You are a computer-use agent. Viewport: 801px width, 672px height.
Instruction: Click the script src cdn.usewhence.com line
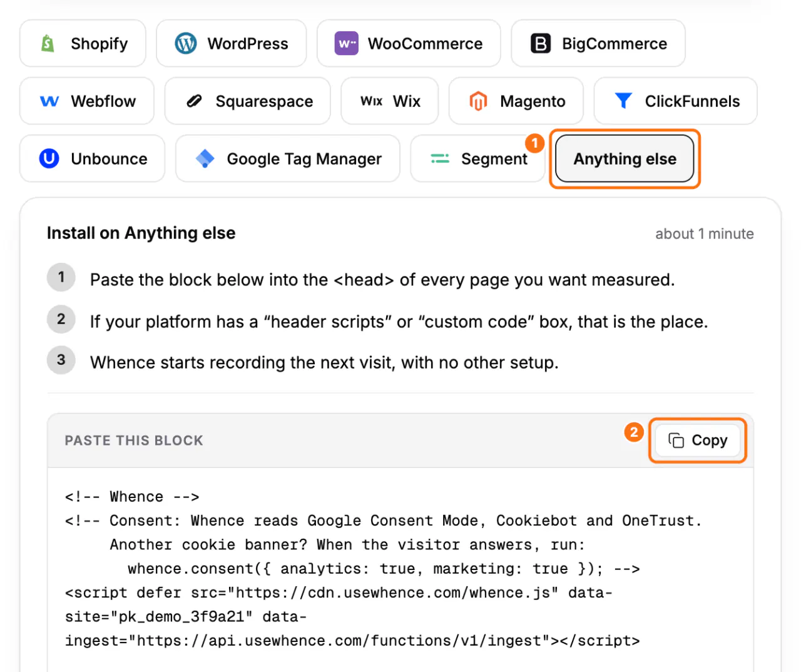339,593
